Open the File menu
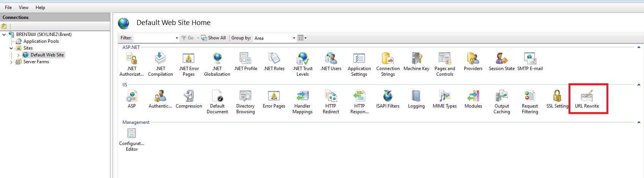This screenshot has height=178, width=644. click(x=8, y=7)
